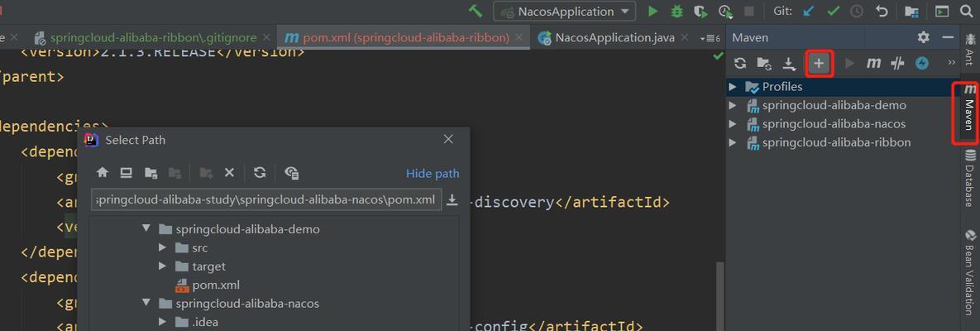Expand the target folder
The width and height of the screenshot is (980, 331).
[x=163, y=266]
